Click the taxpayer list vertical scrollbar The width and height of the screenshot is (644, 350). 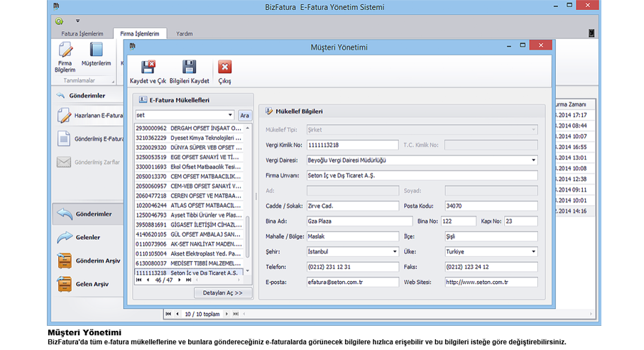pyautogui.click(x=248, y=199)
